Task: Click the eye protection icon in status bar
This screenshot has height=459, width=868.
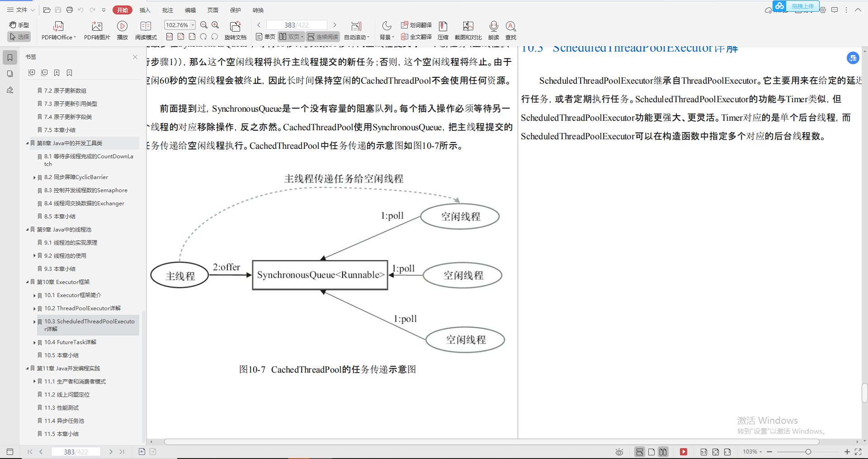Action: click(619, 452)
